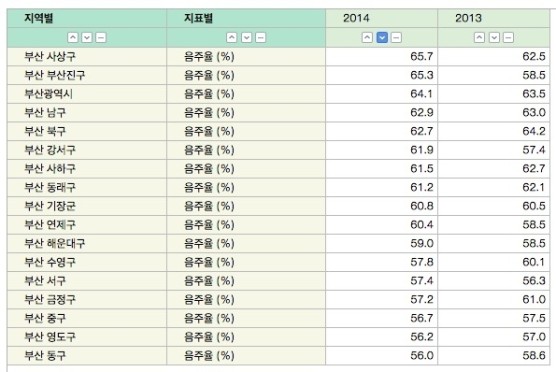Sort 지역별 column descending with down arrow
The height and width of the screenshot is (372, 556).
[87, 38]
